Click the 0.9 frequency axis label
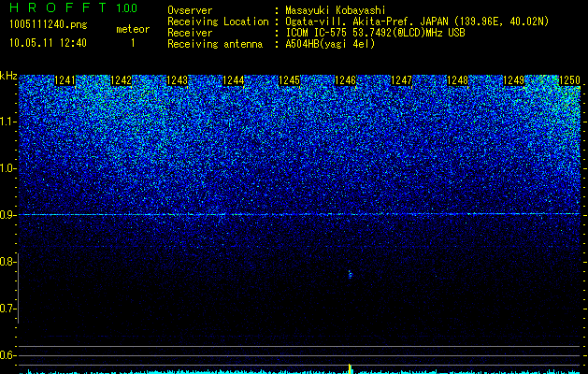The width and height of the screenshot is (588, 374). point(7,215)
